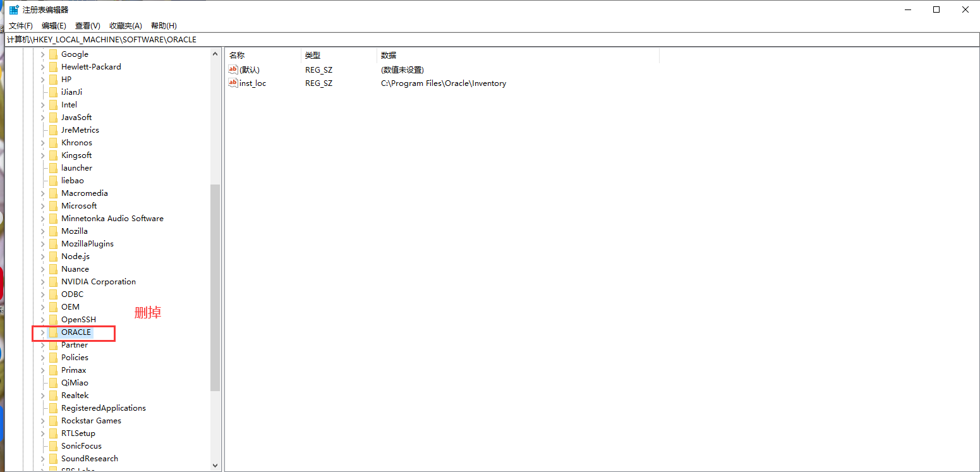
Task: Click the Registry Editor title bar icon
Action: coord(14,9)
